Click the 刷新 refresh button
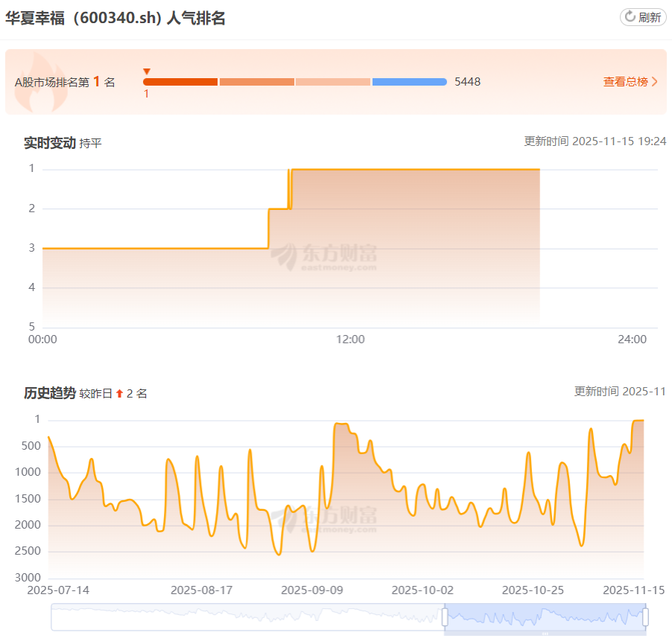Image resolution: width=672 pixels, height=644 pixels. [643, 18]
